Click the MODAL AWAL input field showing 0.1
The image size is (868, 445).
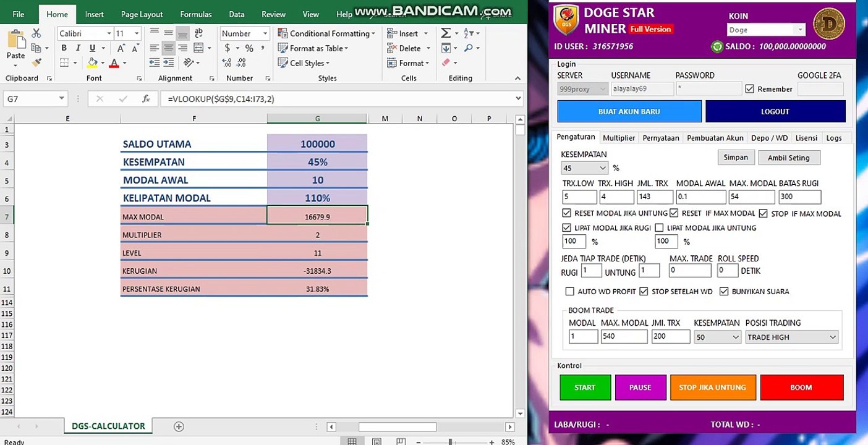(700, 197)
